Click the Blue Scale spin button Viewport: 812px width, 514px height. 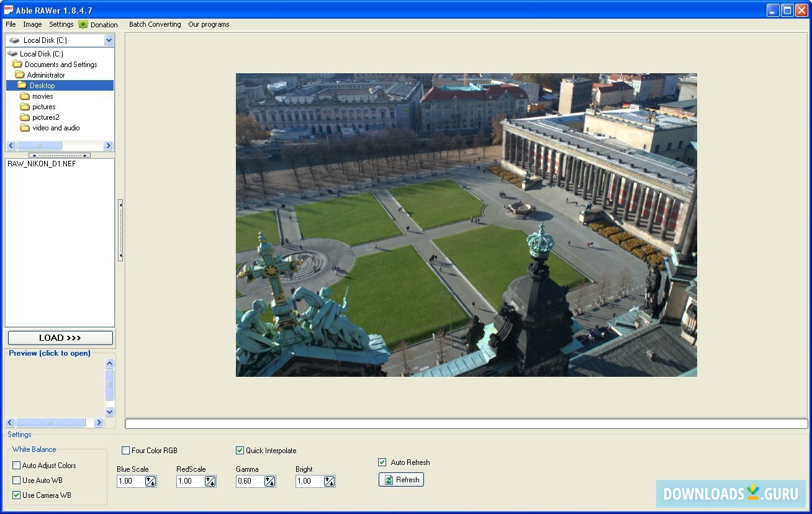click(151, 481)
